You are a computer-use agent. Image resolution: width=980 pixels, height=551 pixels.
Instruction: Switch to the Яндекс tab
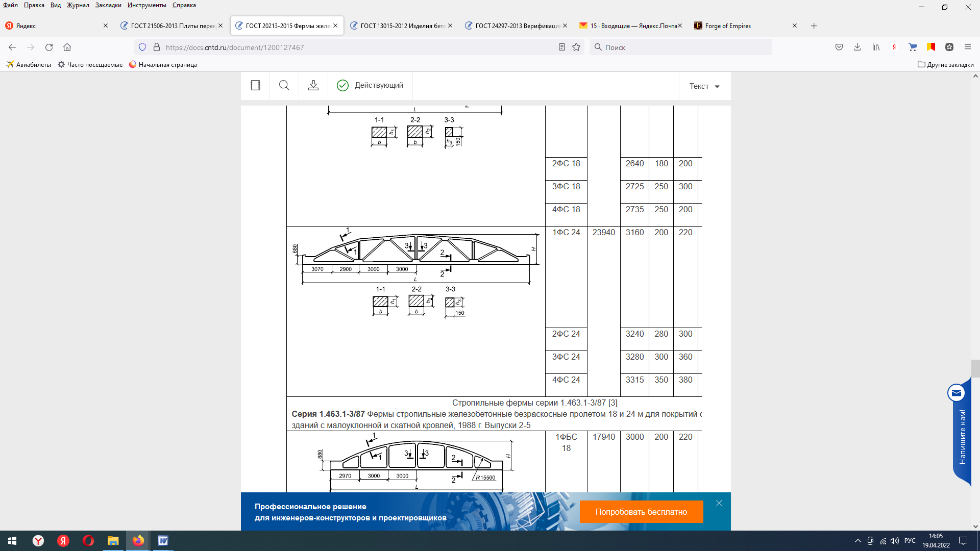pos(57,26)
